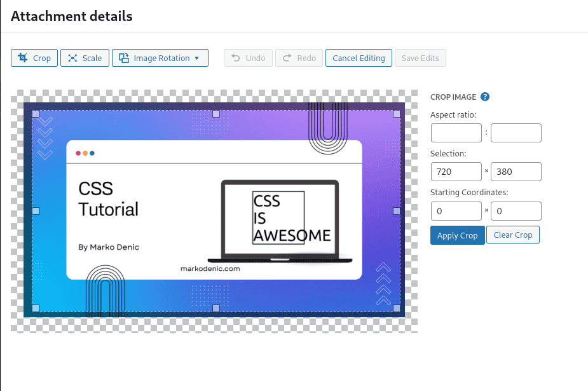Image resolution: width=588 pixels, height=391 pixels.
Task: Click the right-middle crop handle
Action: (397, 210)
